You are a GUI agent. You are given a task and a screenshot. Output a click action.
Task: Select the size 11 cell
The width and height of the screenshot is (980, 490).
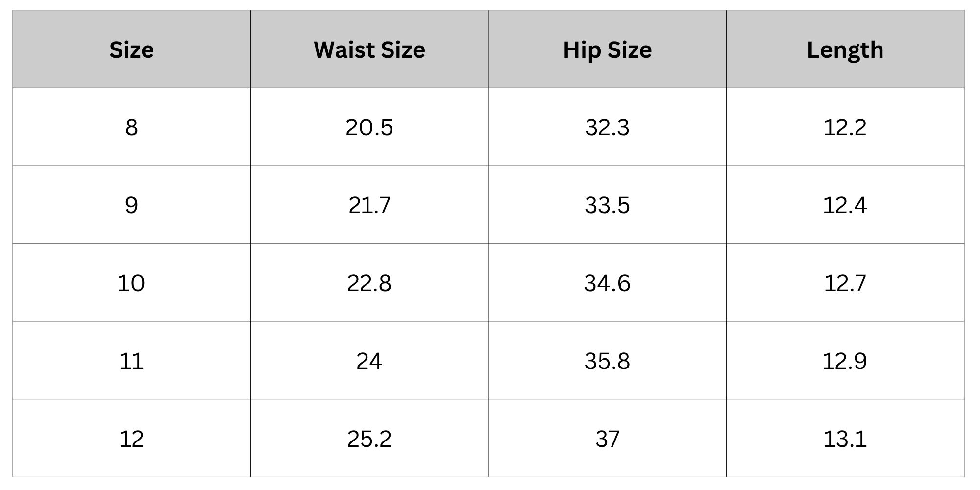pyautogui.click(x=131, y=361)
